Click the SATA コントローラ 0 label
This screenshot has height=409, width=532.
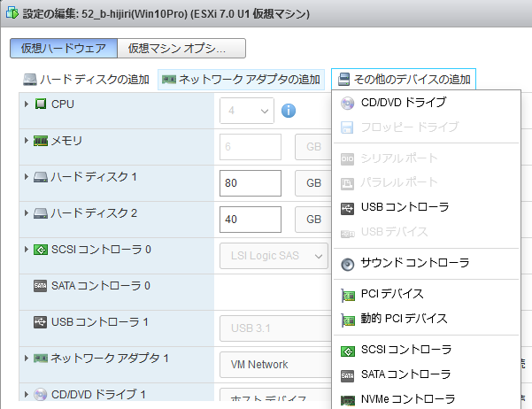[x=101, y=286]
